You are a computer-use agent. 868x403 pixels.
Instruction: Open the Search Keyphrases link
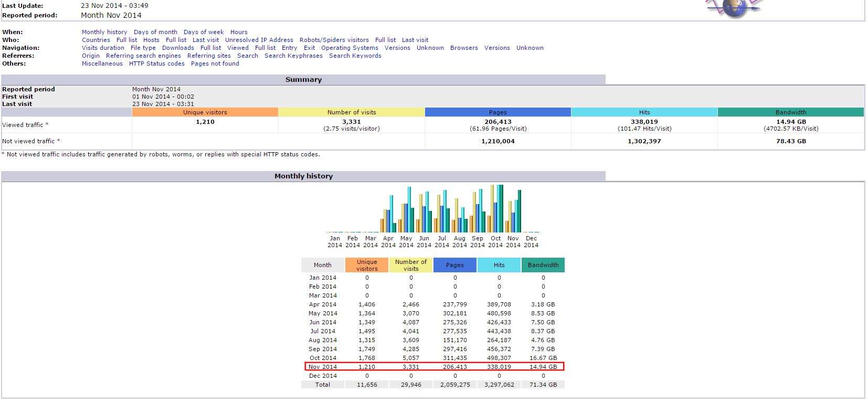pos(293,56)
